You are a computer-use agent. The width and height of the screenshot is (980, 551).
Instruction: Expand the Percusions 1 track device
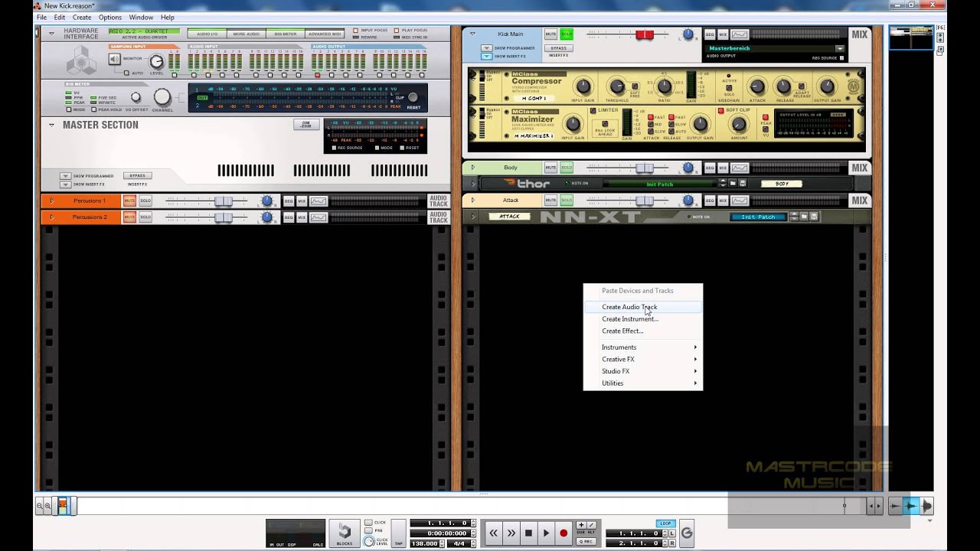pos(51,201)
